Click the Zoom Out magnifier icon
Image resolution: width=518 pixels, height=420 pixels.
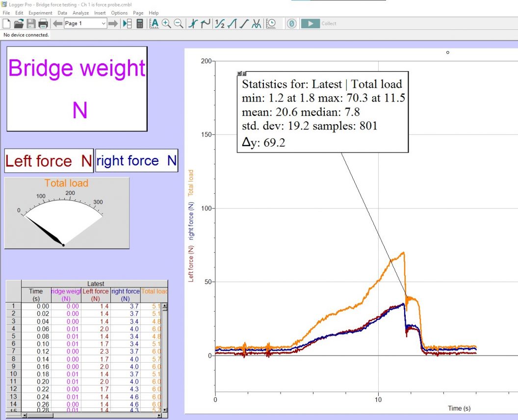tap(179, 24)
